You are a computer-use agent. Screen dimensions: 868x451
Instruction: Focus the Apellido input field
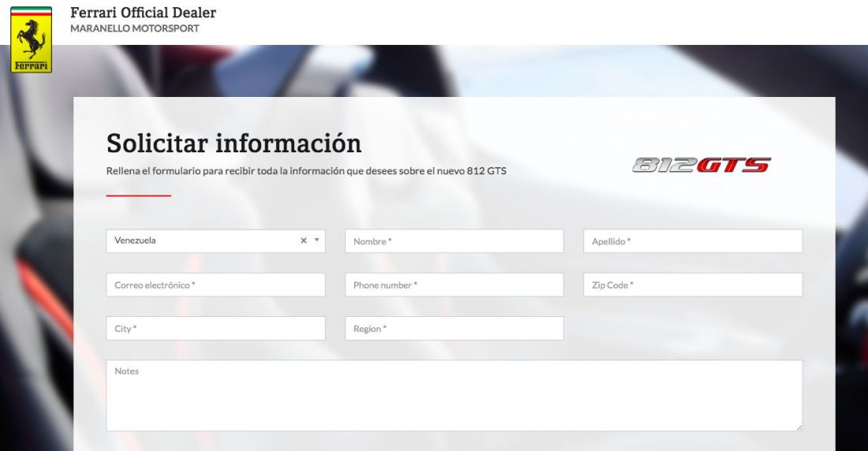pyautogui.click(x=693, y=241)
